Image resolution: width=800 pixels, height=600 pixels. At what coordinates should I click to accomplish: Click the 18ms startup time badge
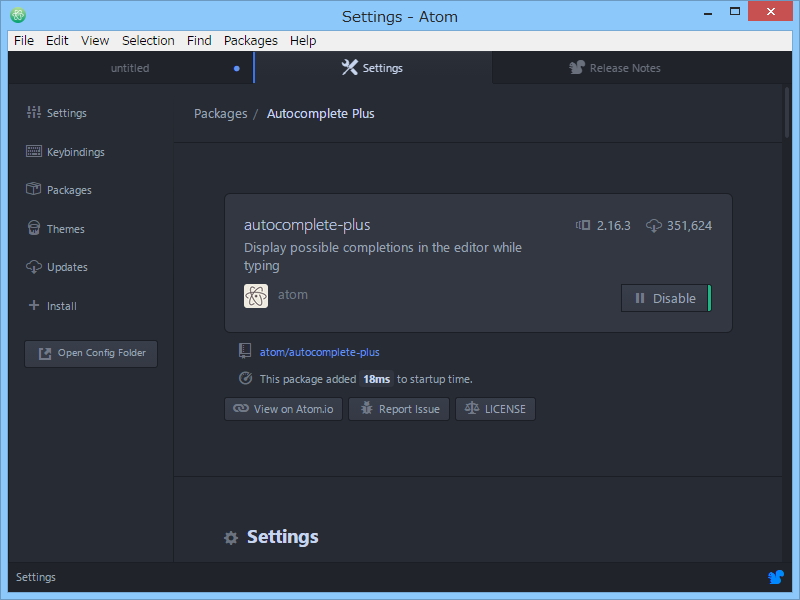[x=377, y=379]
